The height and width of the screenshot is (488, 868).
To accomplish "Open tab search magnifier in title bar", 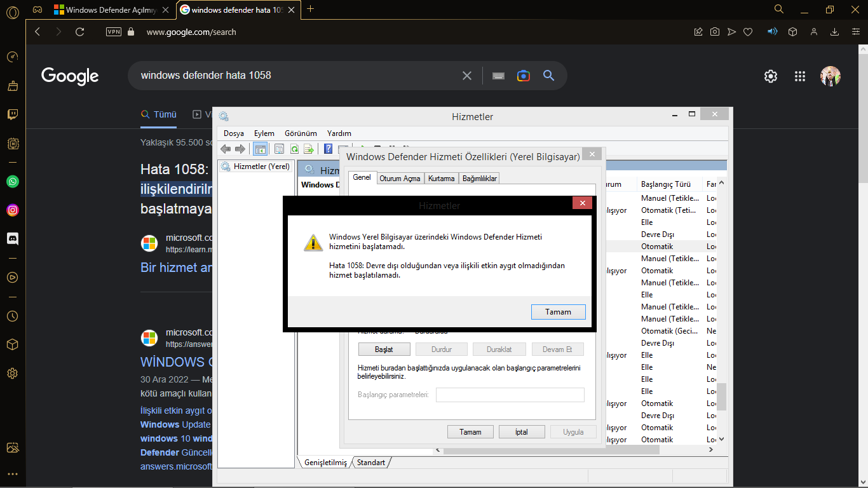I will 779,9.
